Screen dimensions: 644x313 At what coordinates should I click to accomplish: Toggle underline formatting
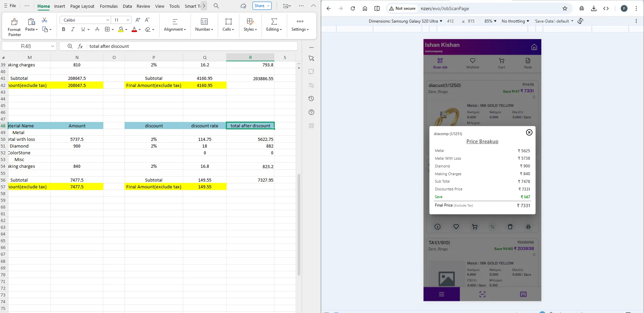tap(83, 29)
